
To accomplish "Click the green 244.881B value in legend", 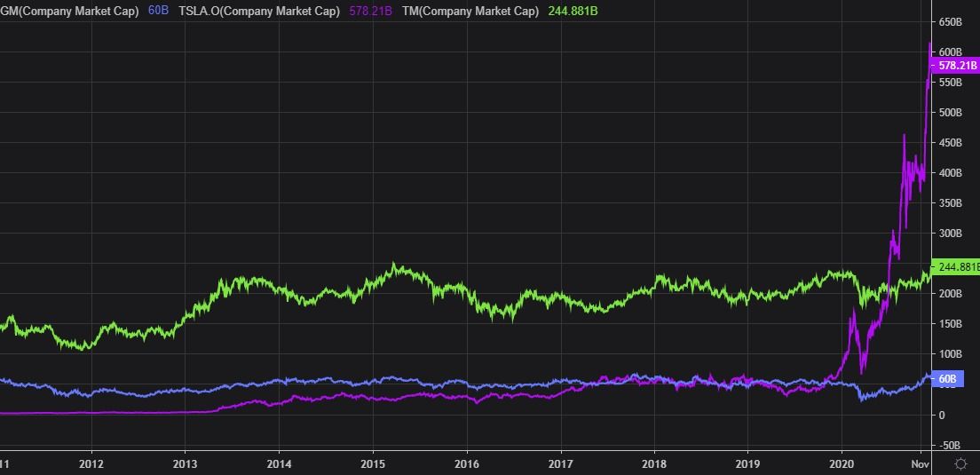I will point(570,11).
